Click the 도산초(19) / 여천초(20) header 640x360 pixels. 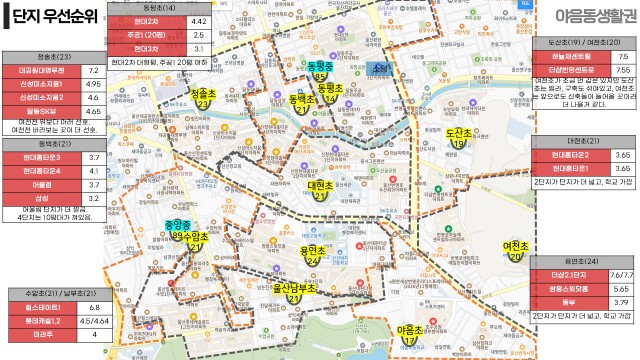[x=584, y=43]
